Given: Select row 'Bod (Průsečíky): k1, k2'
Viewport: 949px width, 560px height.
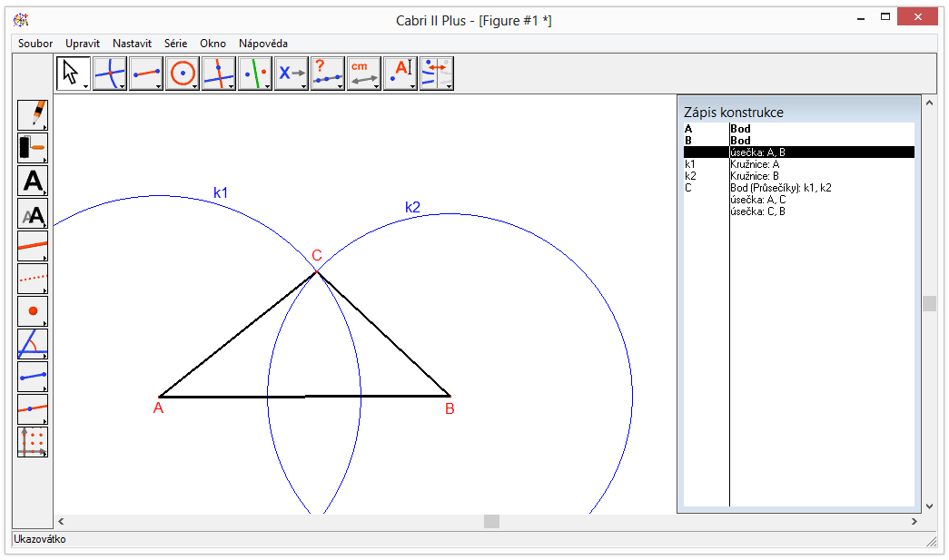Looking at the screenshot, I should (799, 188).
